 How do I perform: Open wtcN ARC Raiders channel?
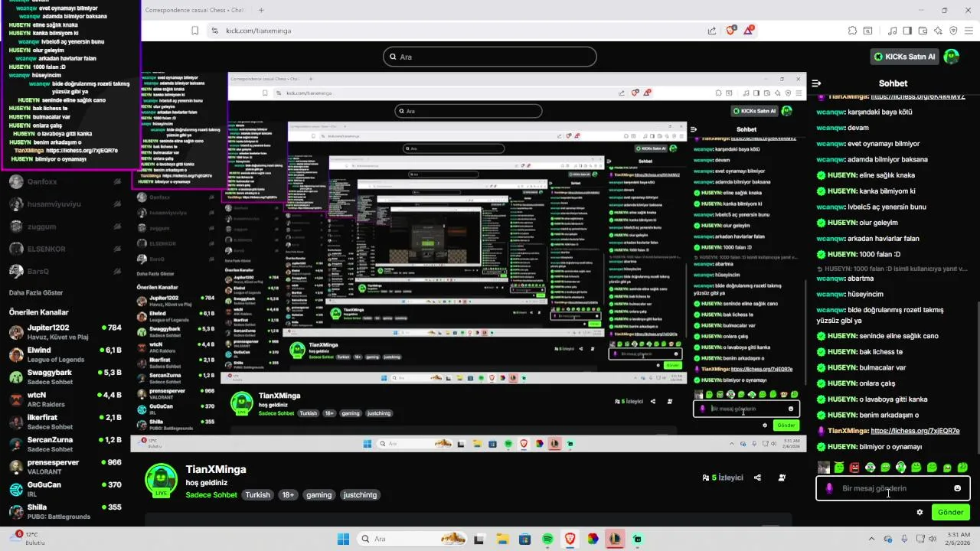pos(64,399)
